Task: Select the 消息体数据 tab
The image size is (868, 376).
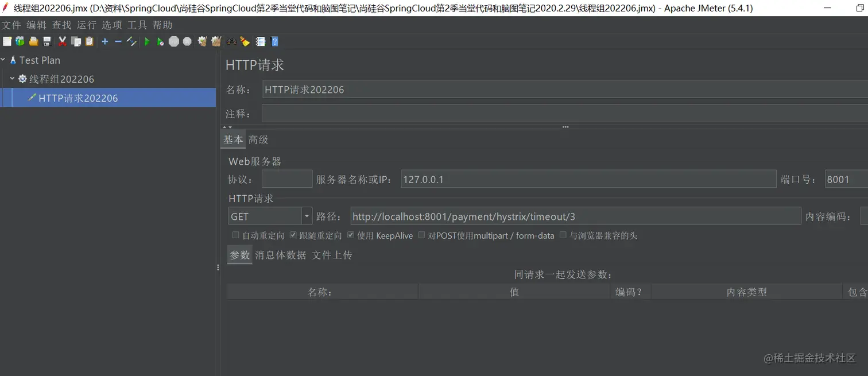Action: [x=281, y=255]
